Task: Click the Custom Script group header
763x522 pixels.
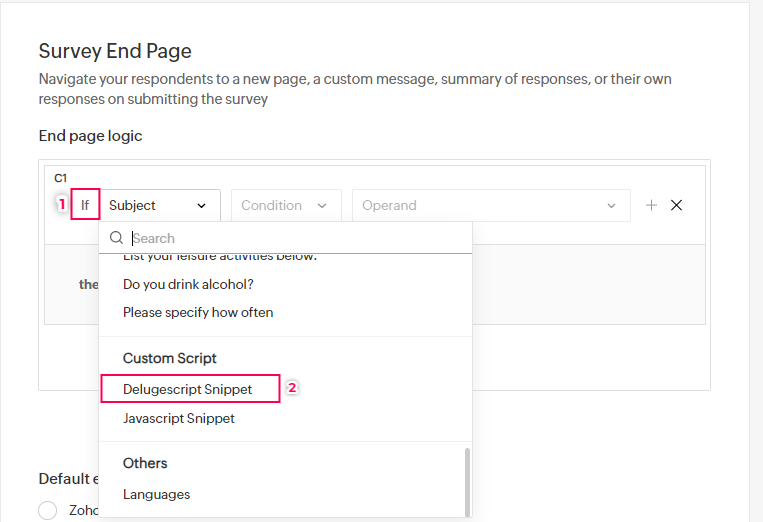Action: pos(170,358)
